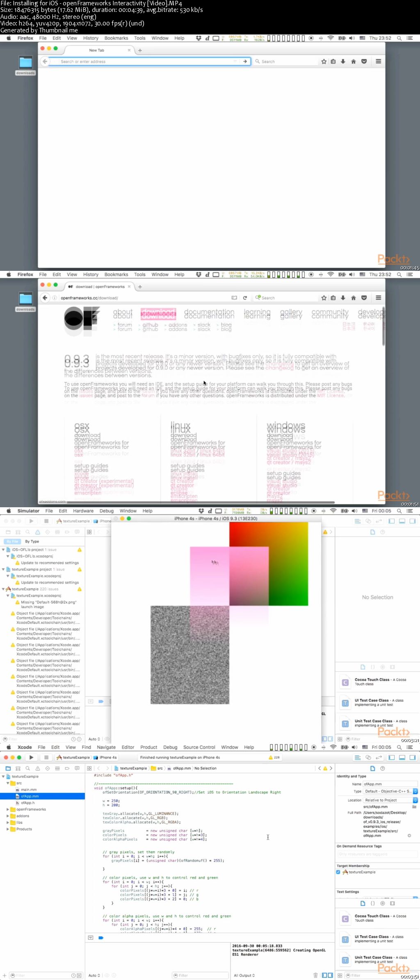Open the Location dropdown showing Relative to Project

pyautogui.click(x=390, y=800)
